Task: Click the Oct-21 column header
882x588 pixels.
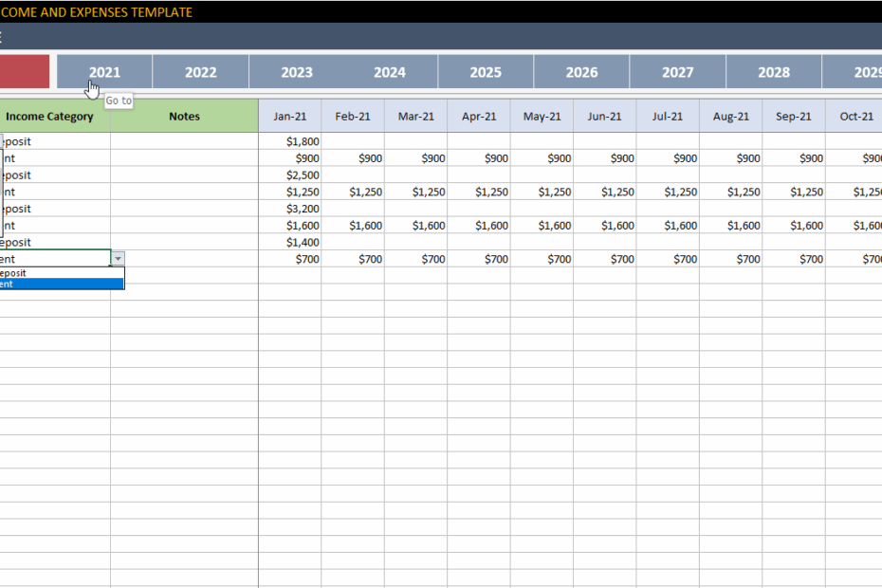Action: (855, 116)
